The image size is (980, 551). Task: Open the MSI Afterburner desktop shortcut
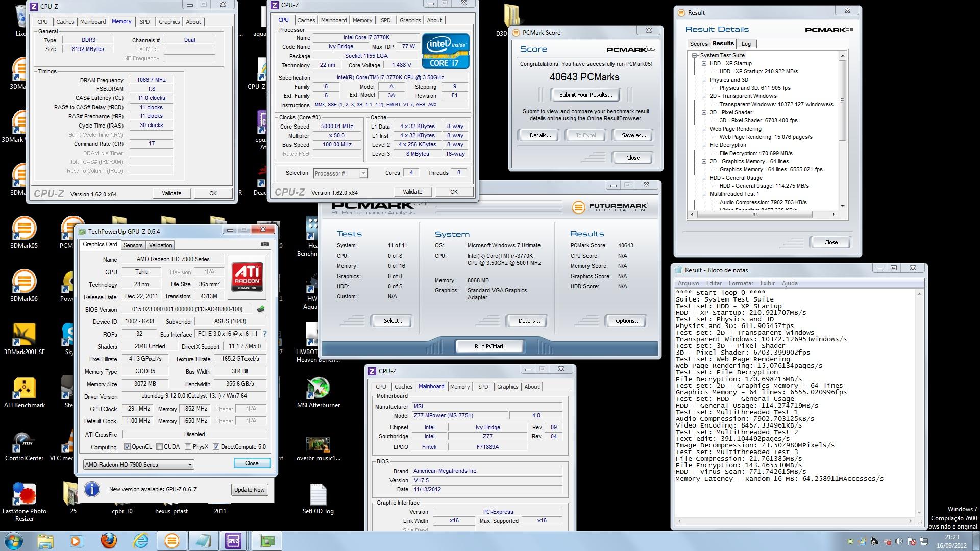(318, 392)
